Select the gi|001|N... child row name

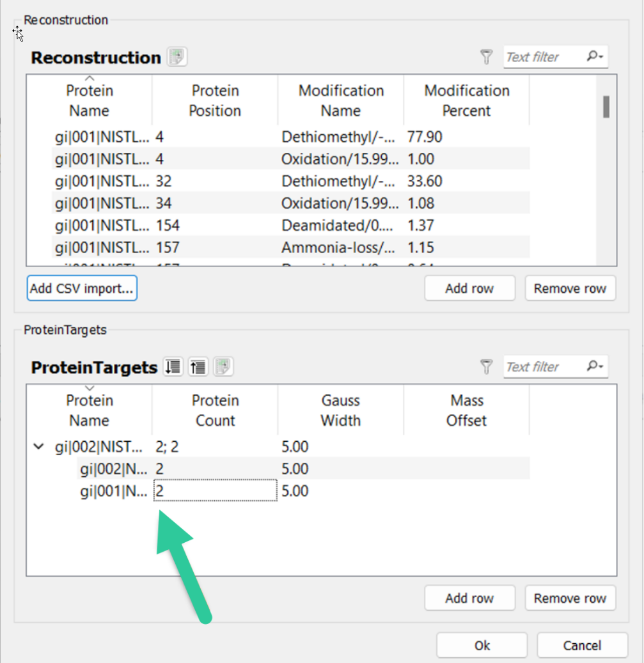[114, 491]
